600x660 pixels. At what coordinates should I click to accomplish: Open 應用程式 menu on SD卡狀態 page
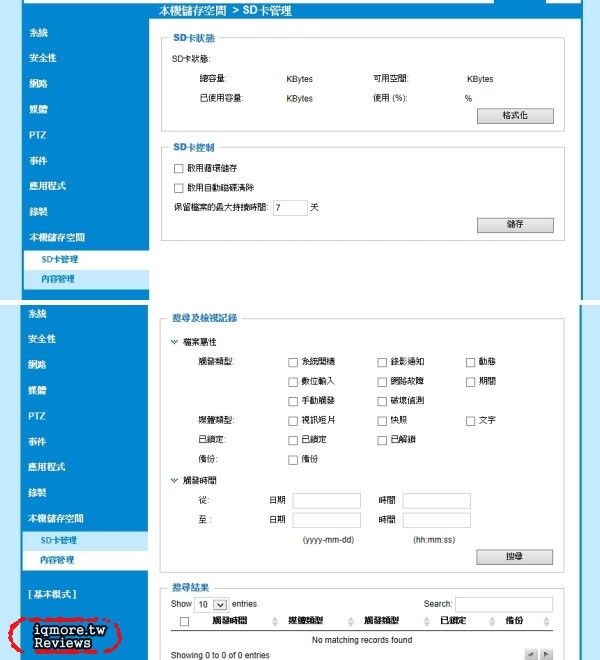coord(47,186)
